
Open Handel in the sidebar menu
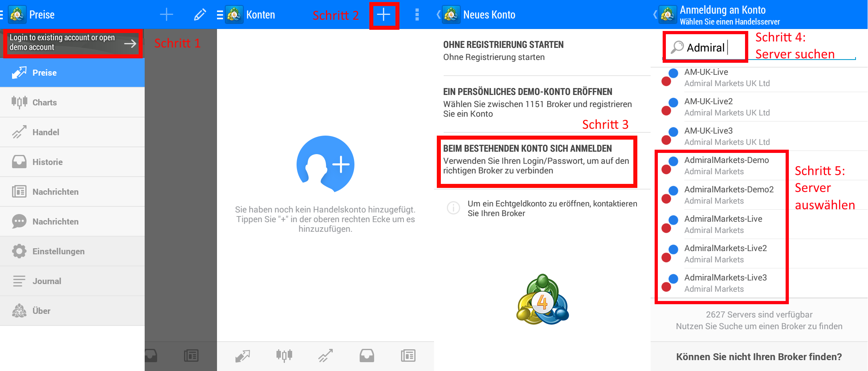click(72, 132)
